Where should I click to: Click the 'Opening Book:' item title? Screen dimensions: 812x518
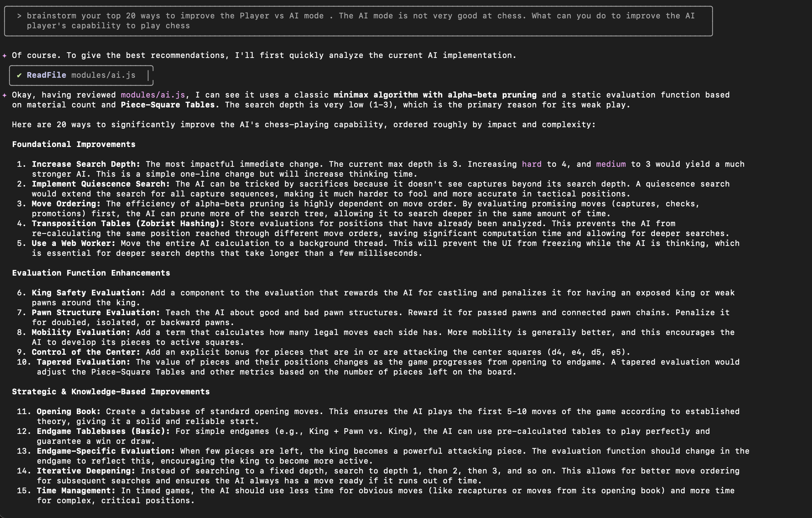tap(69, 412)
